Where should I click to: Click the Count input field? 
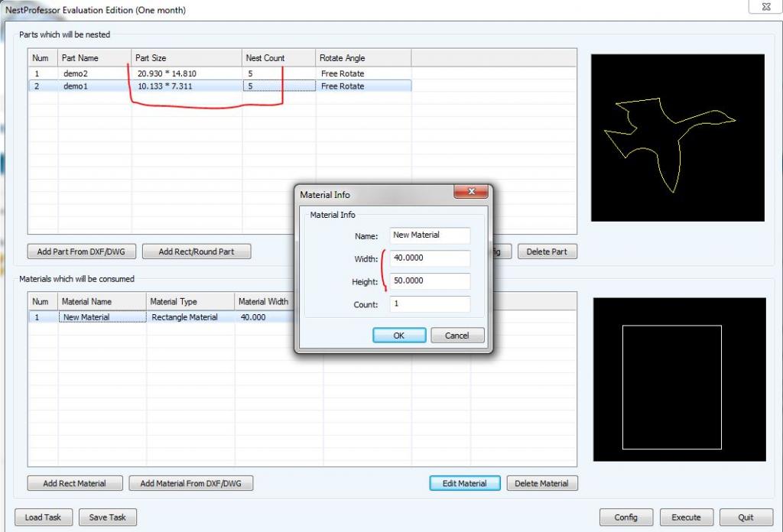point(430,304)
